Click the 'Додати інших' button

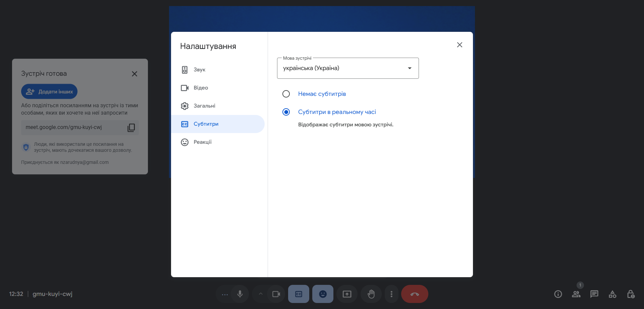coord(49,91)
